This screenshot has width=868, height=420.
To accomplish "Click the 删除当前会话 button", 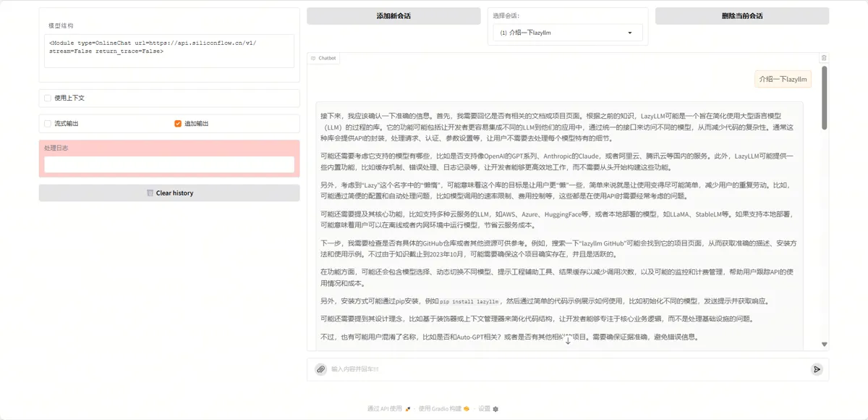I will [742, 16].
